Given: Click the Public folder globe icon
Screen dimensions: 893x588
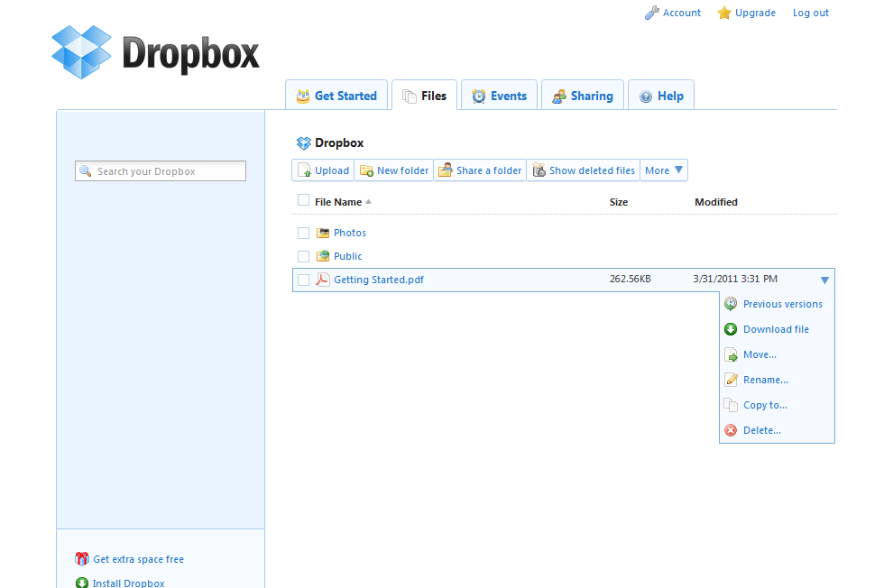Looking at the screenshot, I should 323,255.
